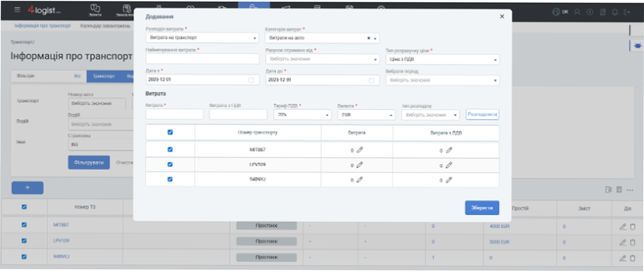Expand the Тариф ПДВ dropdown

302,115
